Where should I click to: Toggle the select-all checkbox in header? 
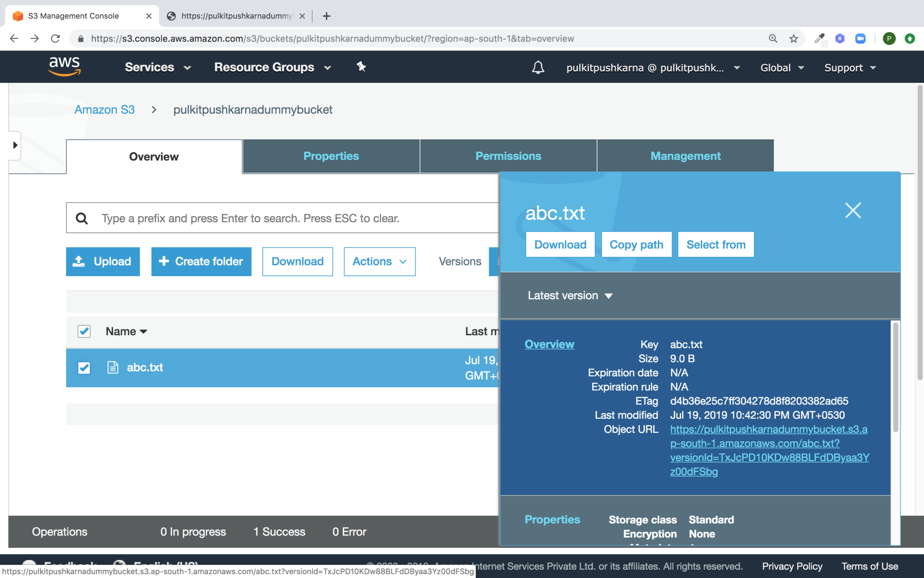84,331
